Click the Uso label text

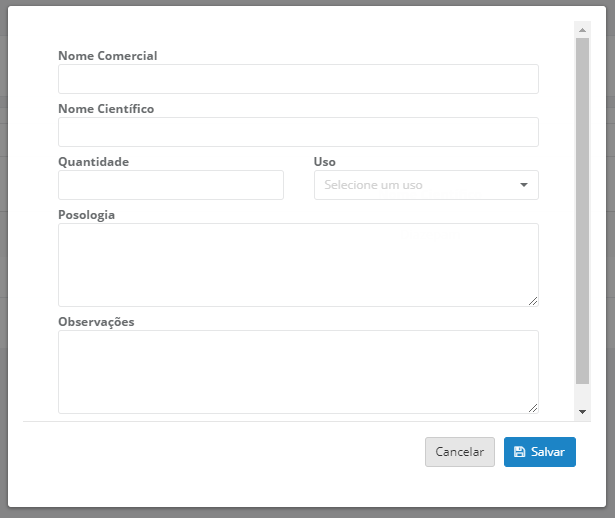(325, 162)
